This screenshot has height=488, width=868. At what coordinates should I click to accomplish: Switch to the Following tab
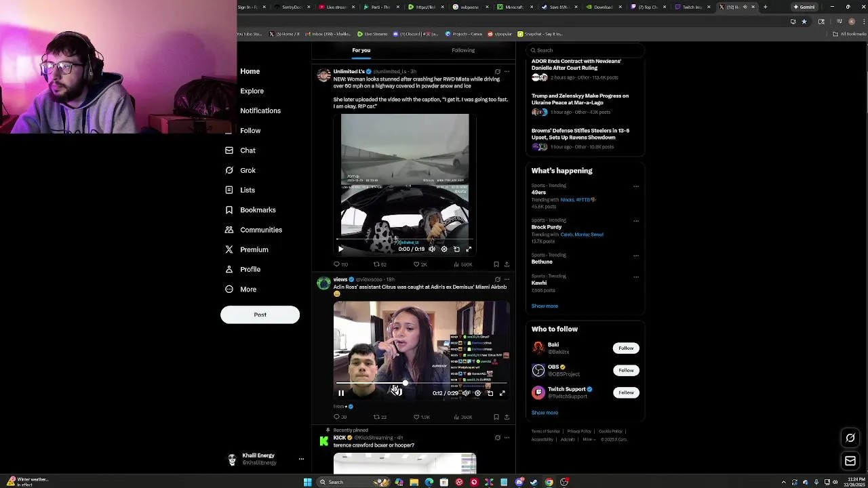[x=463, y=50]
